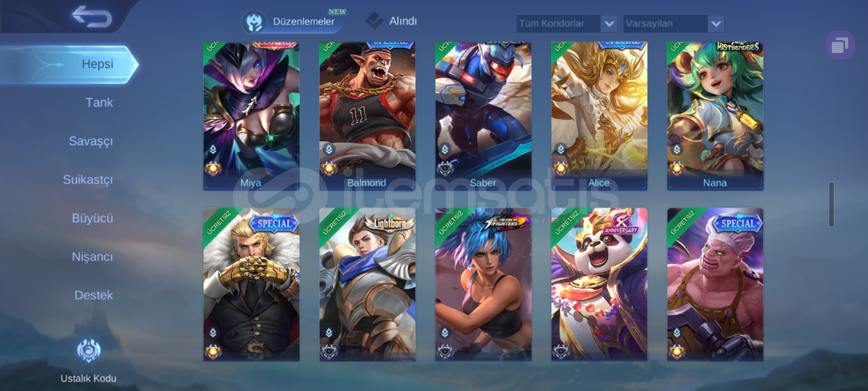Click the vertical hero list scrollbar
Image resolution: width=868 pixels, height=391 pixels.
click(x=831, y=205)
